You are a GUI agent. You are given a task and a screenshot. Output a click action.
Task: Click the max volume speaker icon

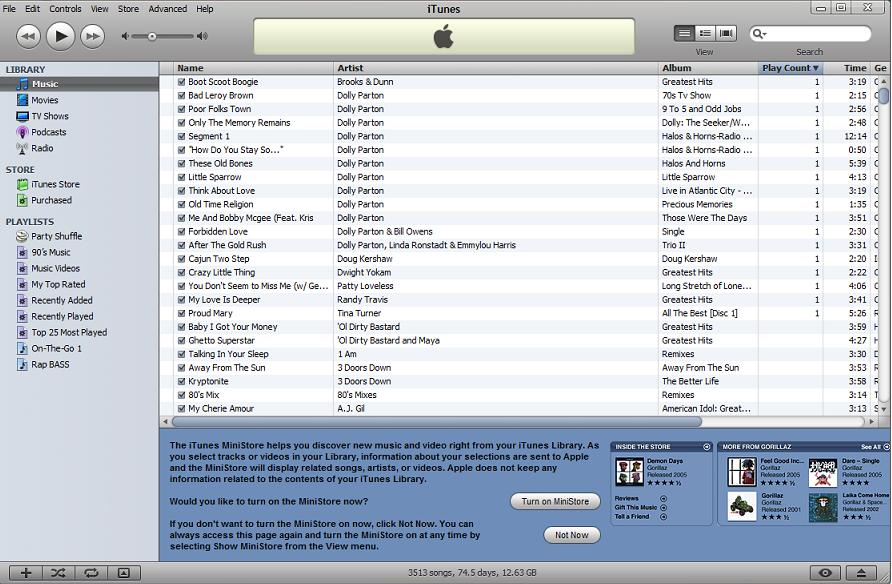click(202, 36)
